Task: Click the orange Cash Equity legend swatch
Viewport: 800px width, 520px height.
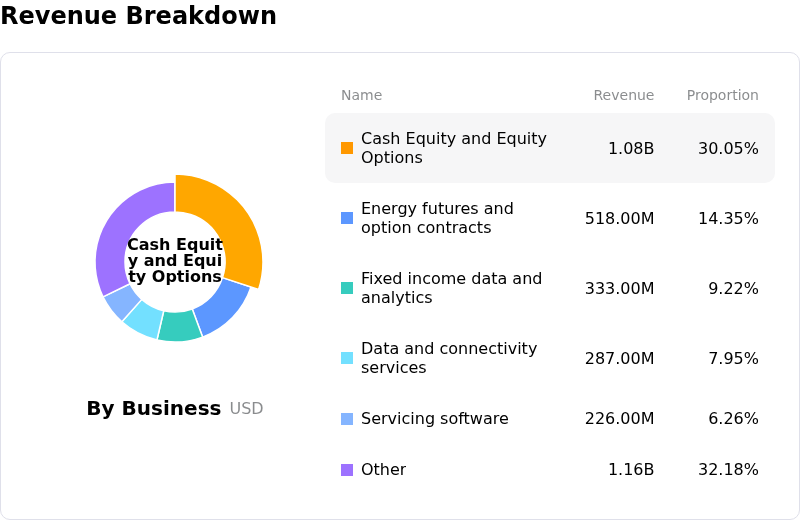Action: click(x=347, y=148)
